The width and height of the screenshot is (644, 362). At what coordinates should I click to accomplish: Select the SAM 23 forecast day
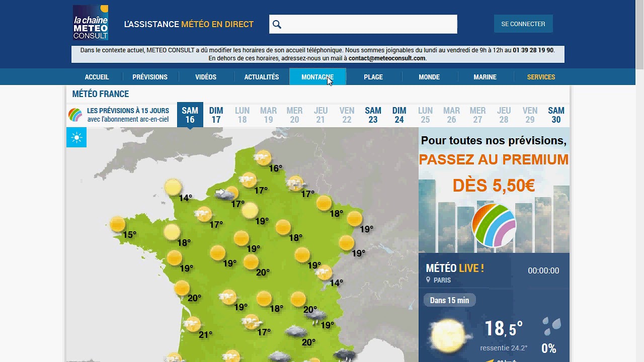(373, 115)
